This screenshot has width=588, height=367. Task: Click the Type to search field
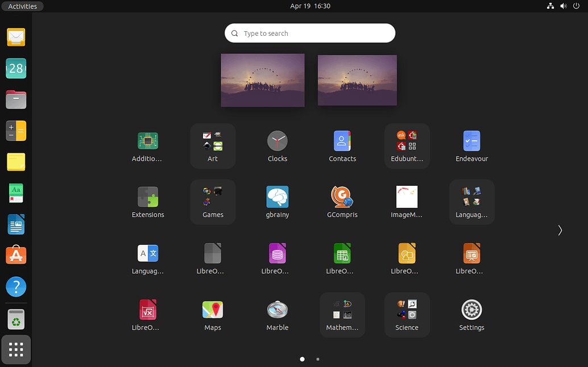pyautogui.click(x=310, y=33)
